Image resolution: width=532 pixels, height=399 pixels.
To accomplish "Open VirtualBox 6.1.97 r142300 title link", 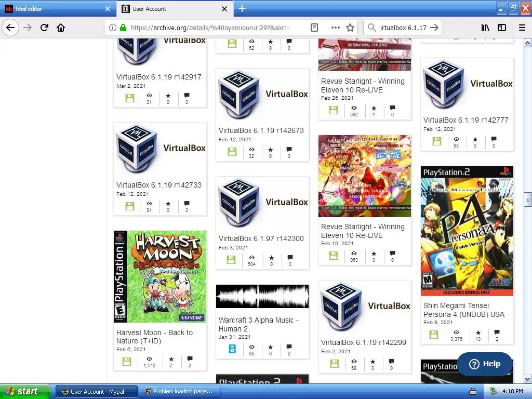I will (261, 238).
